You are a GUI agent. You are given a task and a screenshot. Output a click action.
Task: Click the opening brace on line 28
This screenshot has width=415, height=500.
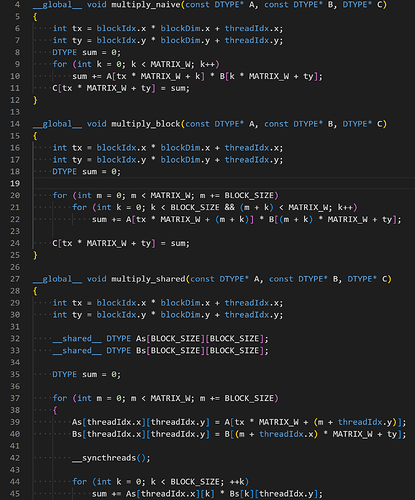(35, 291)
